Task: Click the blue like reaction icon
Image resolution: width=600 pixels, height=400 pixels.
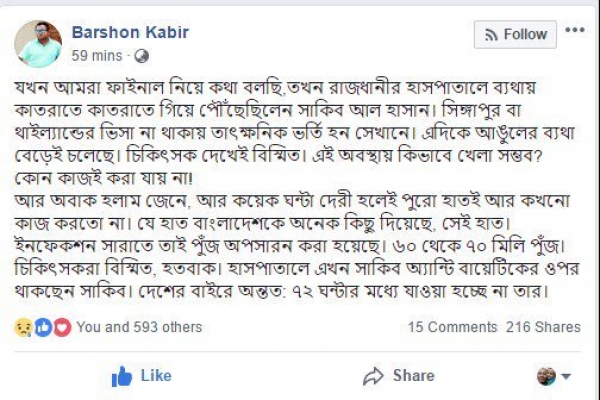Action: pyautogui.click(x=43, y=327)
